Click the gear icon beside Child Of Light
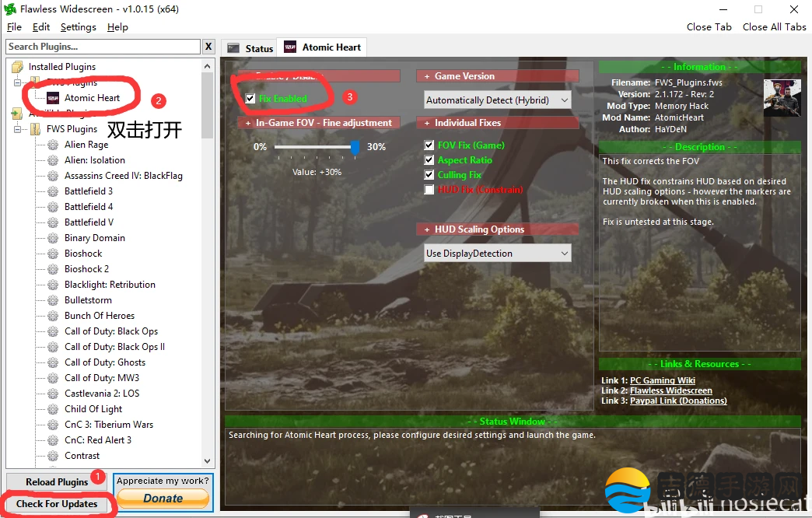812x518 pixels. point(53,408)
